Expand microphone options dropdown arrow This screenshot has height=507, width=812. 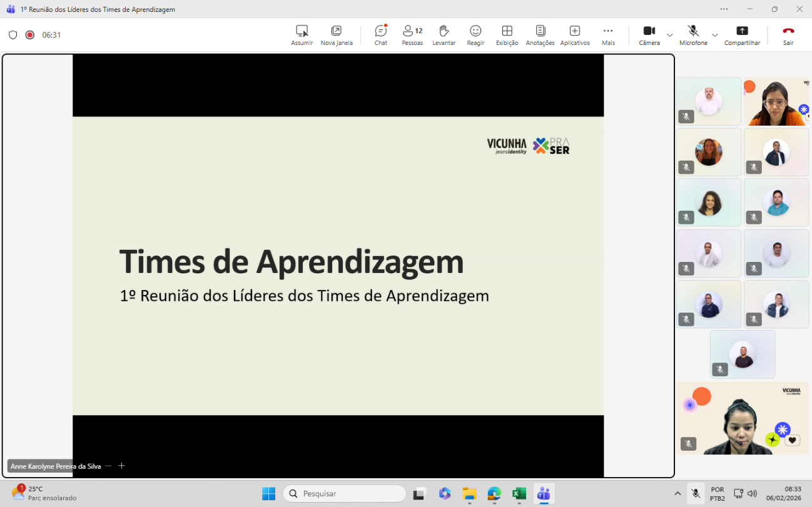(x=714, y=35)
